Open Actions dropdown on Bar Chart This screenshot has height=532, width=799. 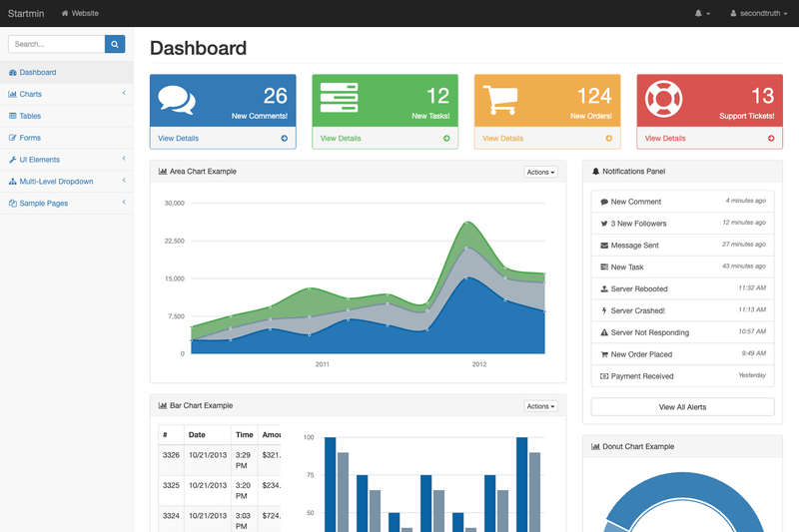point(540,406)
